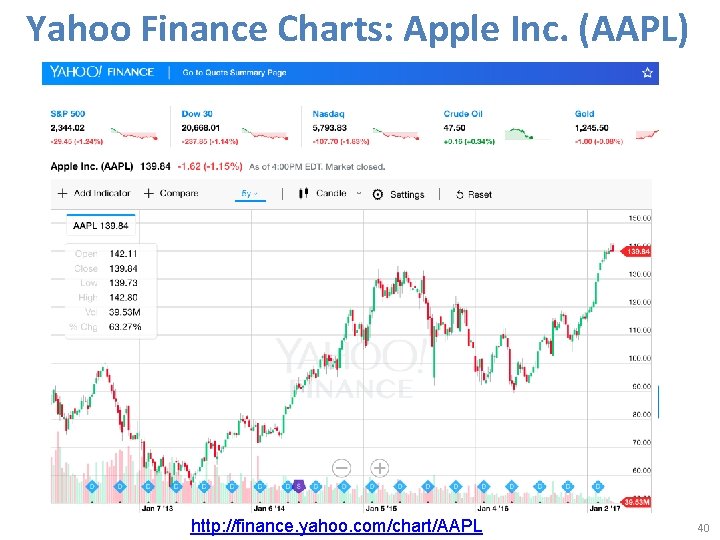
Task: Reset the chart view
Action: point(473,194)
